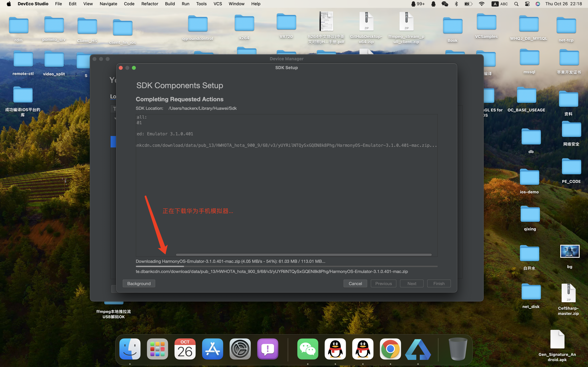Click the download progress bar
Image resolution: width=588 pixels, height=367 pixels.
[286, 266]
